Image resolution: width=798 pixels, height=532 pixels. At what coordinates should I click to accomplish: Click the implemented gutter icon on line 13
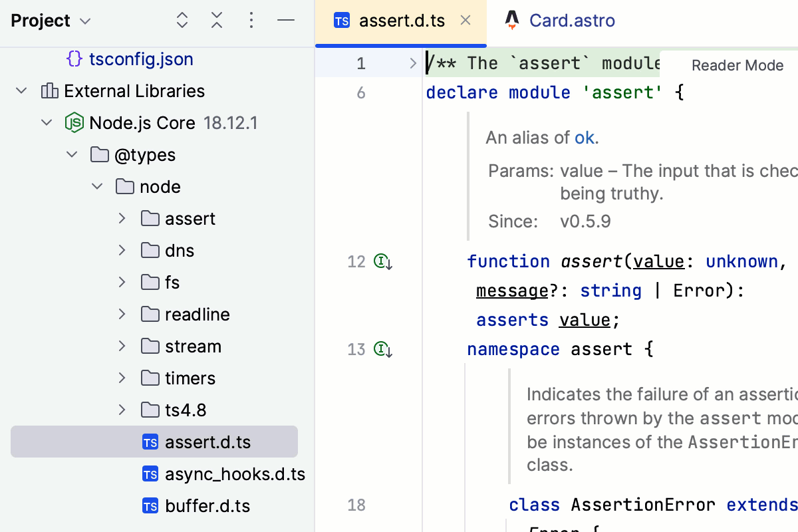(382, 349)
